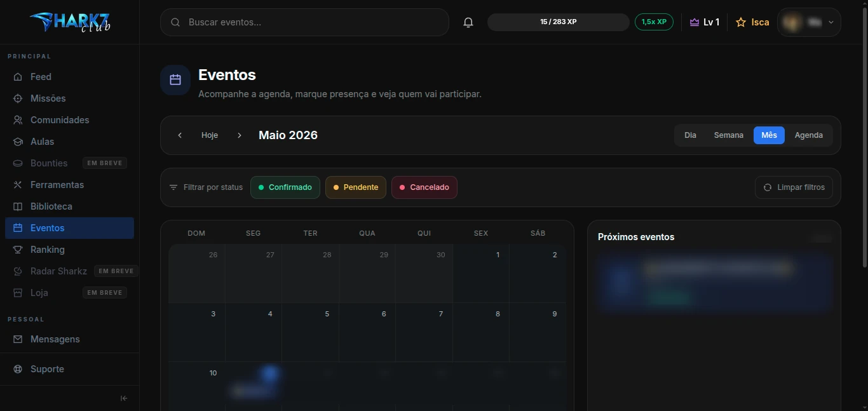The height and width of the screenshot is (411, 868).
Task: Click the Feed home icon
Action: point(18,77)
